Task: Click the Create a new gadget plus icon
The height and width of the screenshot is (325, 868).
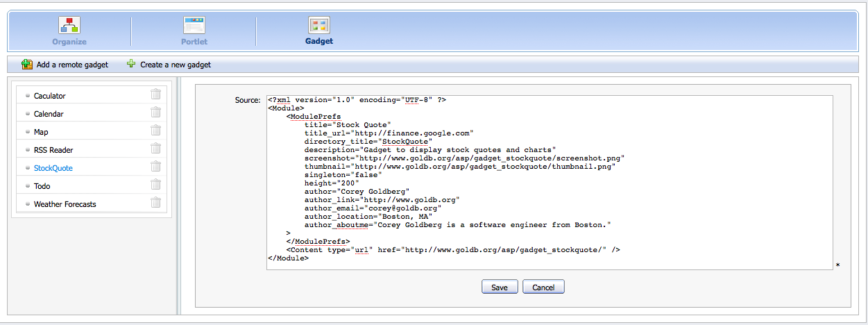Action: [x=131, y=64]
